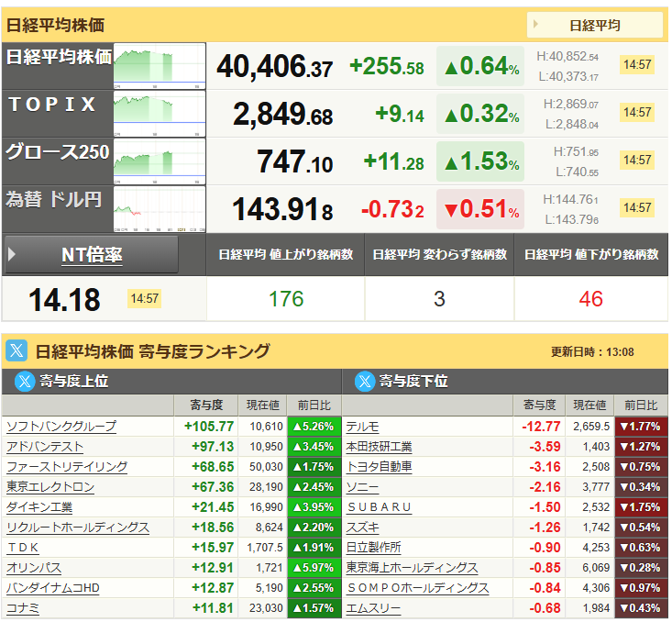Open SOMPOホールディングス stock link

pyautogui.click(x=417, y=588)
